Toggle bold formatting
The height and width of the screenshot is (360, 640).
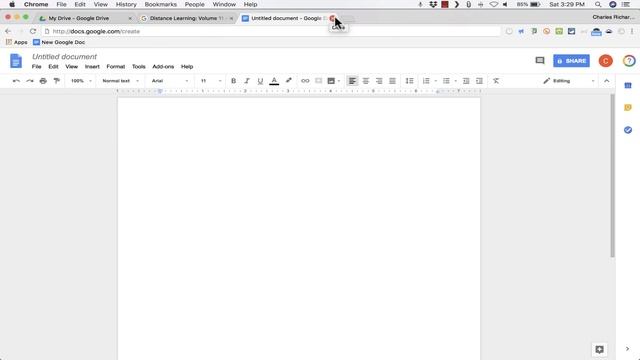tap(233, 81)
